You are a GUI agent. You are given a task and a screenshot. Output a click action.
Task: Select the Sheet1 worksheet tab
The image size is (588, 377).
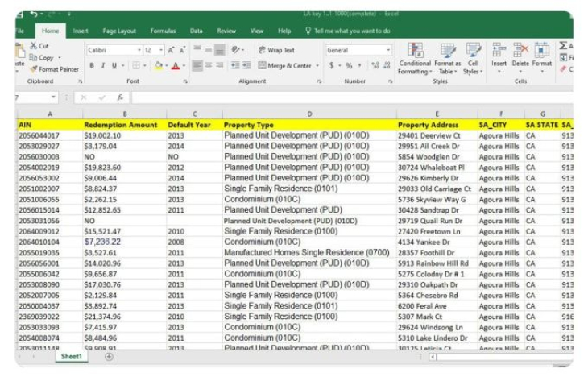coord(72,356)
